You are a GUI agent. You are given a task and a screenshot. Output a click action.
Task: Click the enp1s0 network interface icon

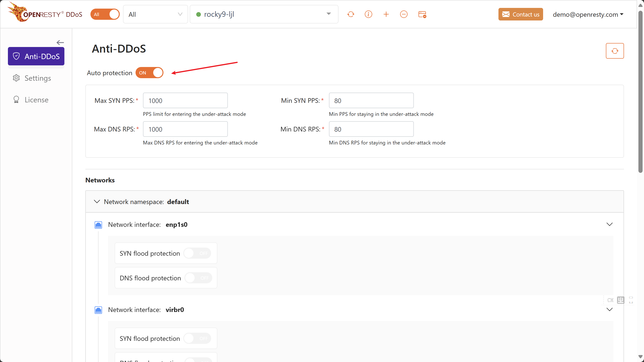[98, 225]
